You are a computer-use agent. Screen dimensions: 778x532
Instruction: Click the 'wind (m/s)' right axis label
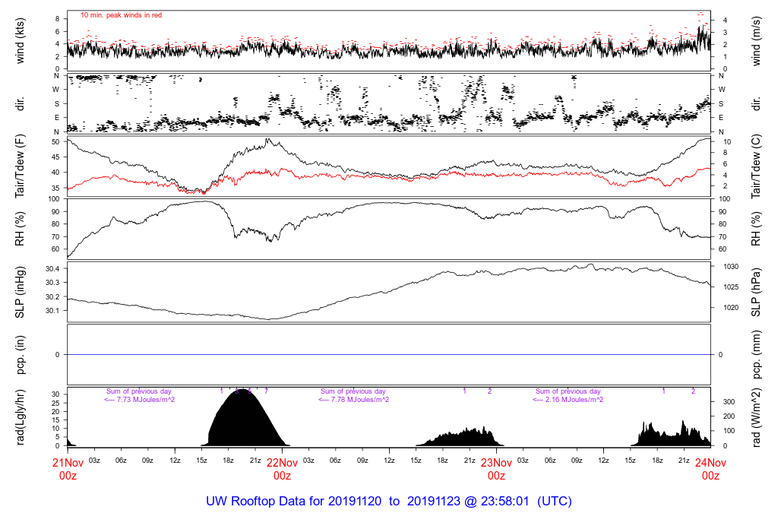coord(757,41)
